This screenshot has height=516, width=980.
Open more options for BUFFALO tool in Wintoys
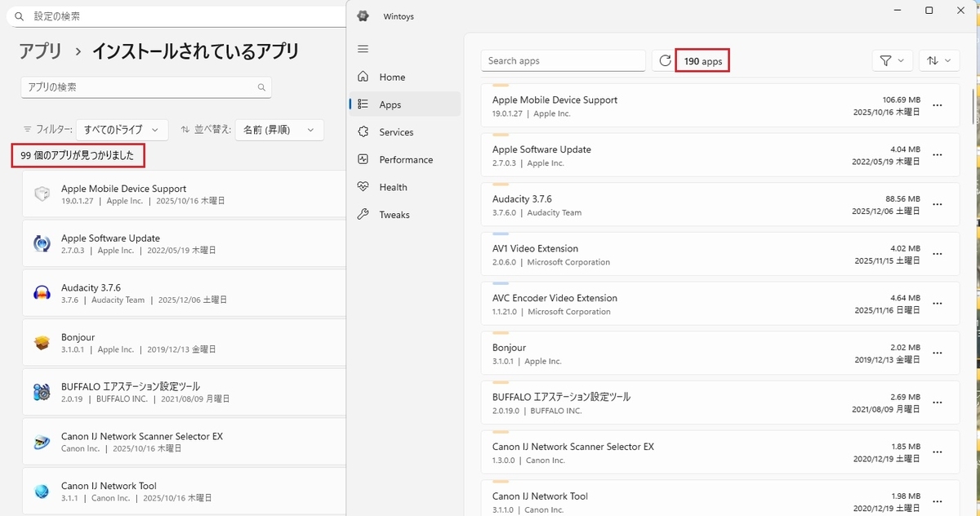938,403
